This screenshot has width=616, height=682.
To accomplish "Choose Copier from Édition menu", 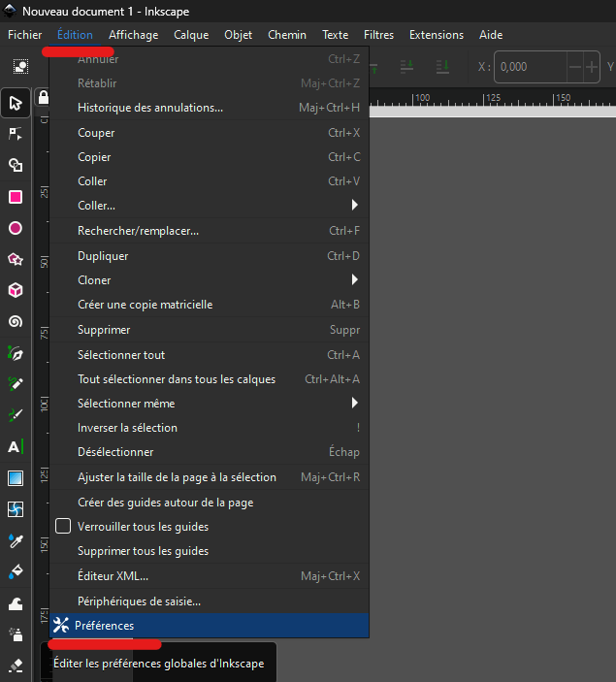I will click(210, 157).
